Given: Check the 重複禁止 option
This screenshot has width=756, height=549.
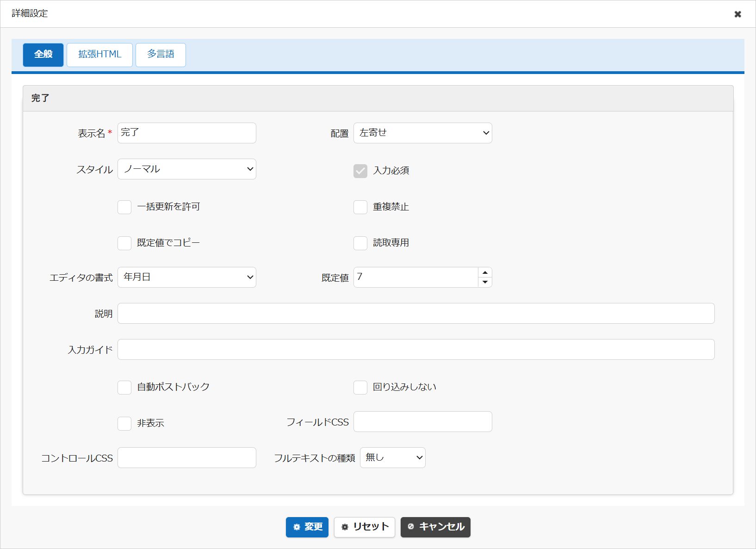Looking at the screenshot, I should coord(360,207).
